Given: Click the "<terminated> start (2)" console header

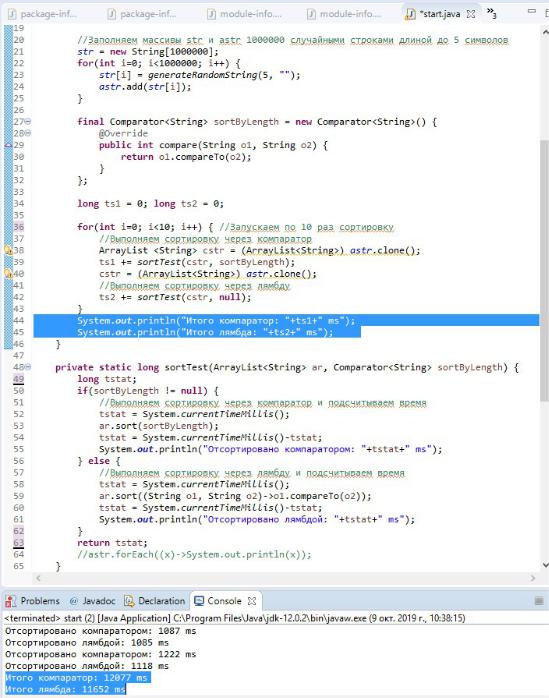Looking at the screenshot, I should (235, 618).
